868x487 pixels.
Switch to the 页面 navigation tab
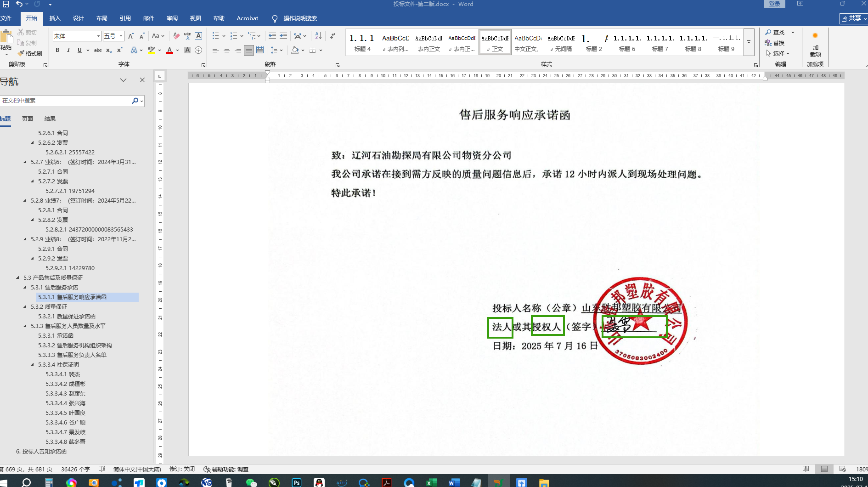(x=28, y=119)
